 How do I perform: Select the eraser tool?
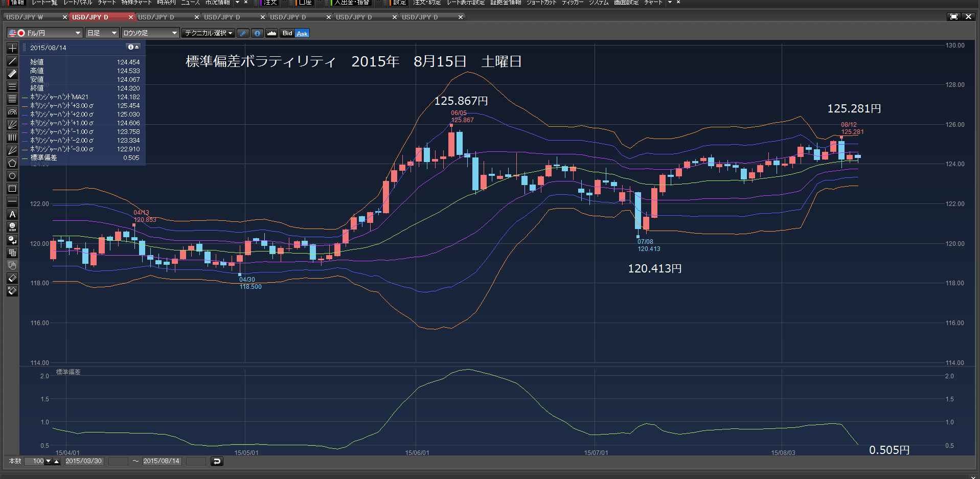pyautogui.click(x=12, y=278)
